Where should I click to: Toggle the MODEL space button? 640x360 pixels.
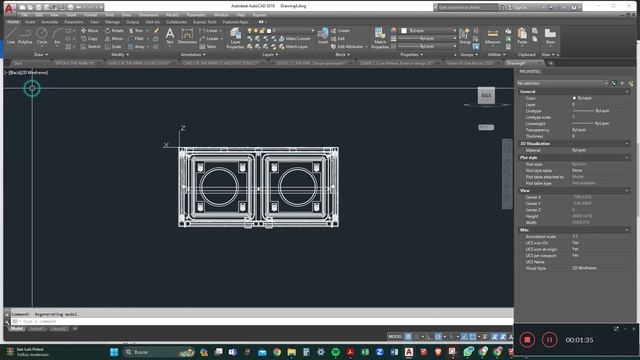pyautogui.click(x=395, y=337)
